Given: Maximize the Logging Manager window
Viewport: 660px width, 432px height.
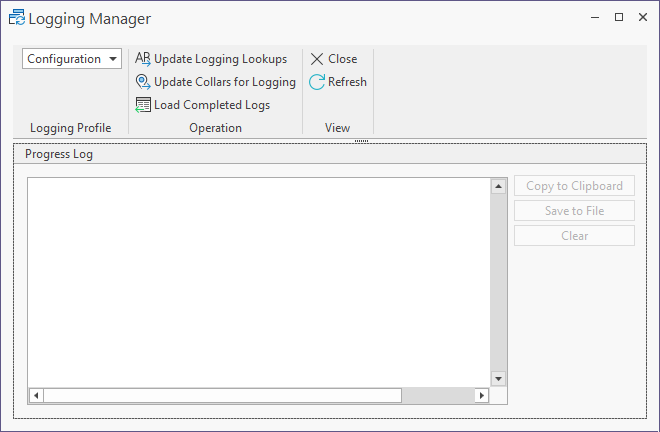Looking at the screenshot, I should coord(619,17).
